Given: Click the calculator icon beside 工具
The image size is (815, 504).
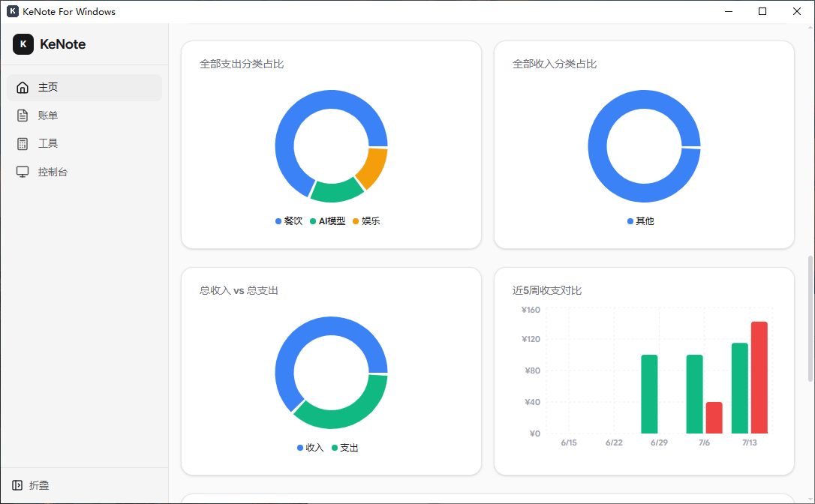Looking at the screenshot, I should point(23,144).
